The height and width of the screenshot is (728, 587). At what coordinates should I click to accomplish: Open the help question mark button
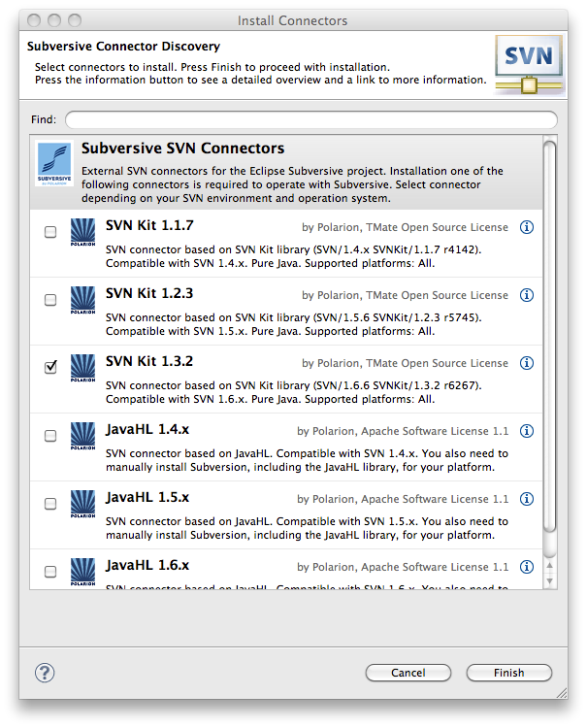[x=45, y=673]
